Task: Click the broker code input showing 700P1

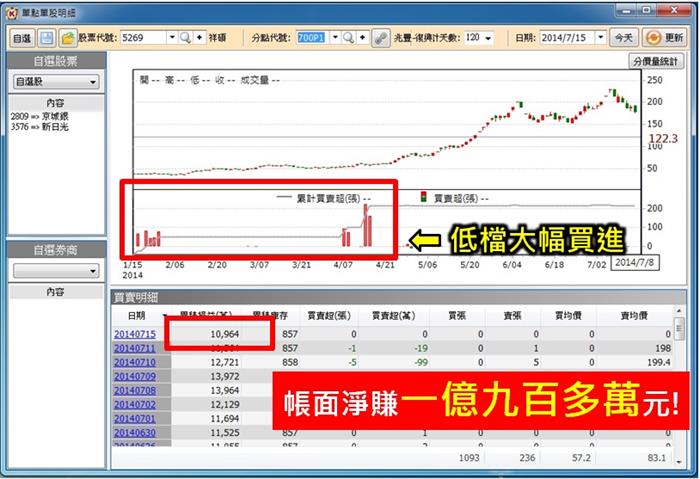Action: [x=313, y=38]
